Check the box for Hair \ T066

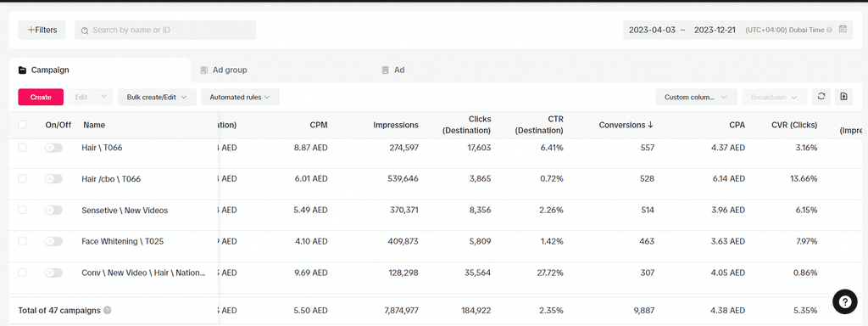[22, 148]
